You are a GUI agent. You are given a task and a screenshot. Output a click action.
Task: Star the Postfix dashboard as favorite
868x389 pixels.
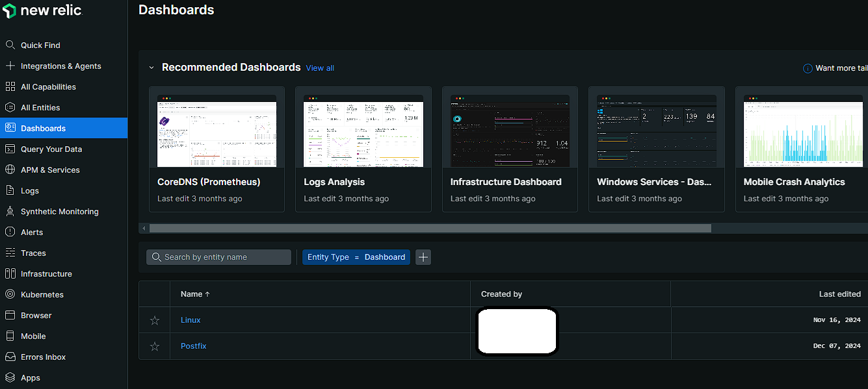tap(155, 346)
